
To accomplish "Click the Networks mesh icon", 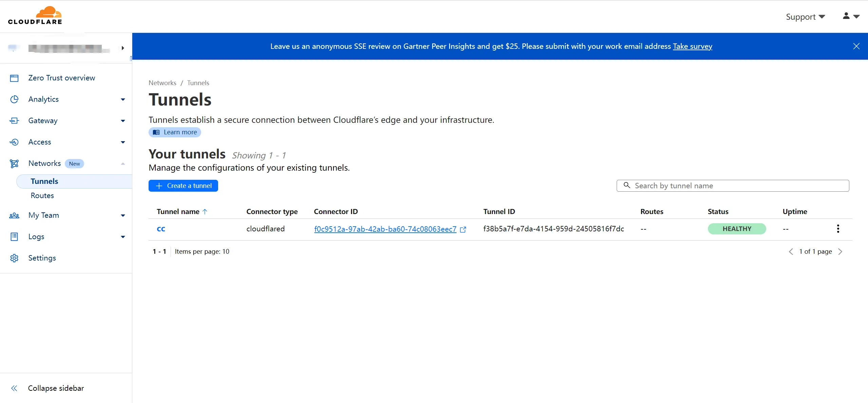I will point(14,164).
